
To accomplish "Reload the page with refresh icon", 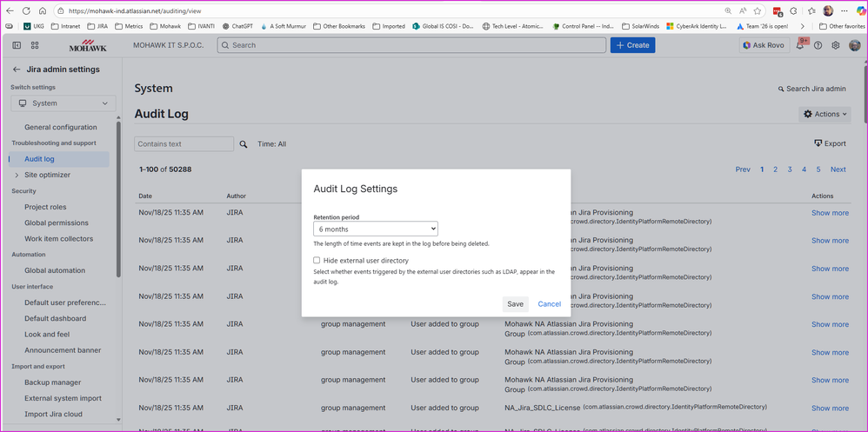I will pos(26,10).
